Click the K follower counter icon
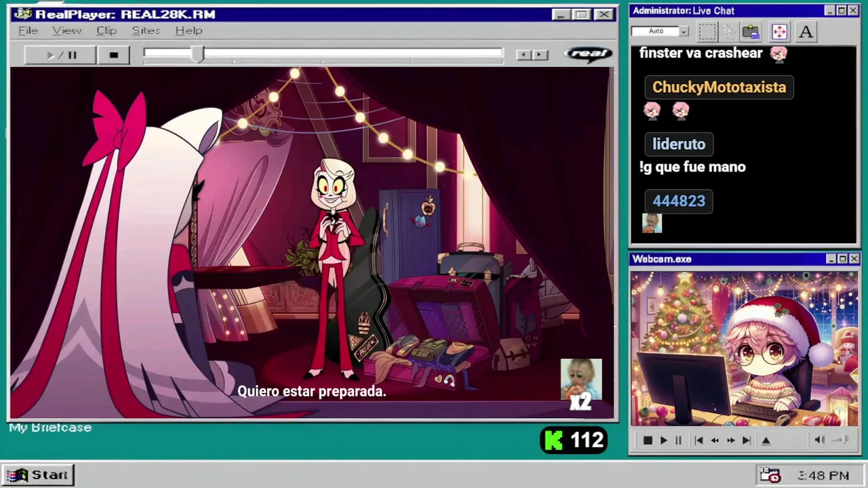 pos(554,441)
